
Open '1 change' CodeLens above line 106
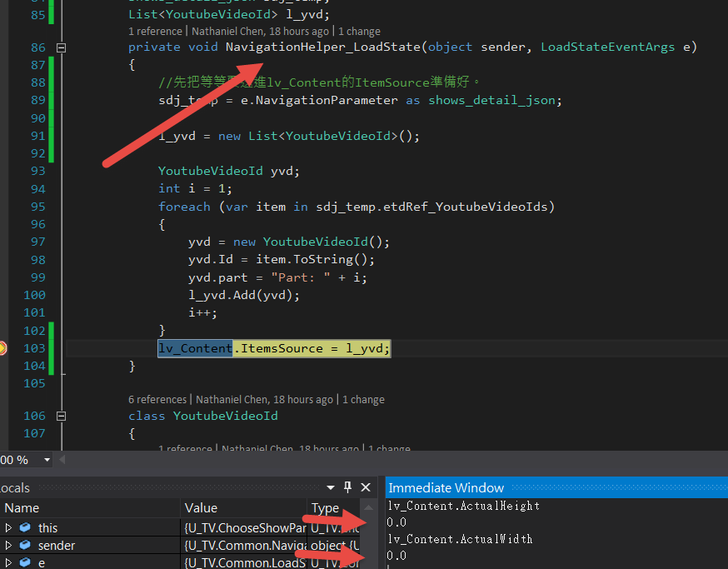click(363, 399)
